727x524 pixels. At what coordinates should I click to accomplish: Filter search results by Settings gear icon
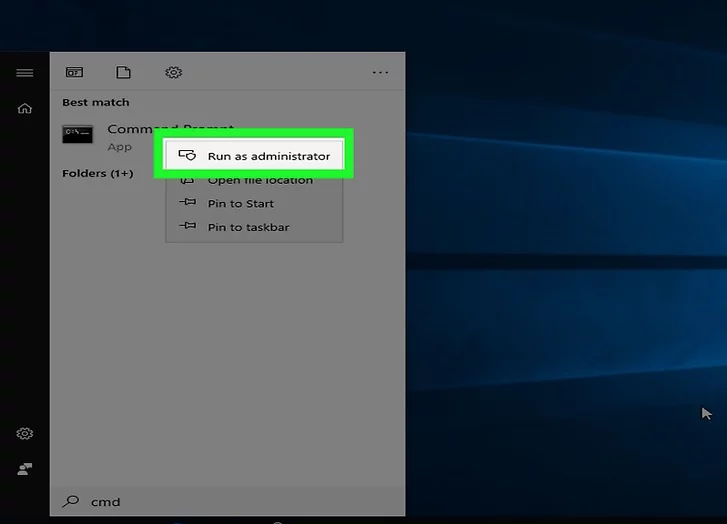(173, 73)
